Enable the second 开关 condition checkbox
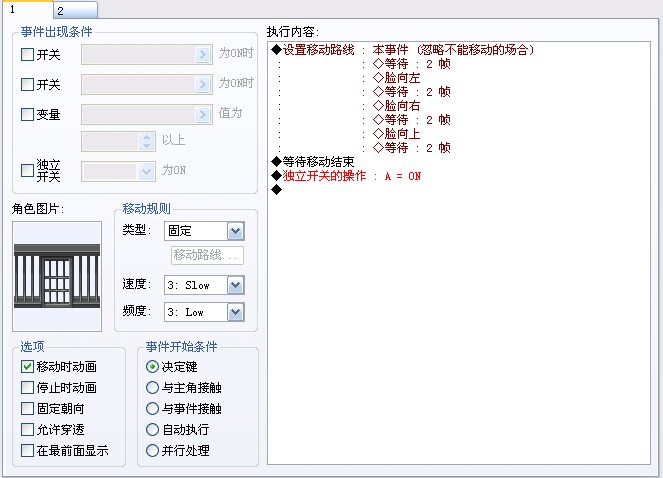 [x=27, y=85]
